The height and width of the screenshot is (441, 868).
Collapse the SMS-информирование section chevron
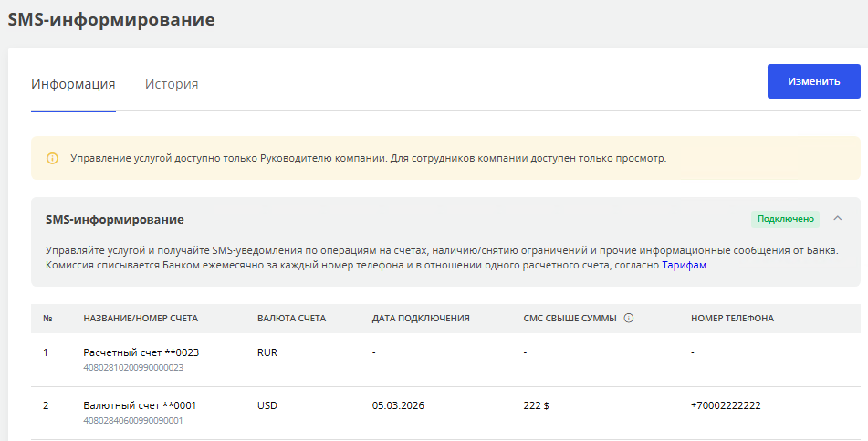click(x=838, y=219)
